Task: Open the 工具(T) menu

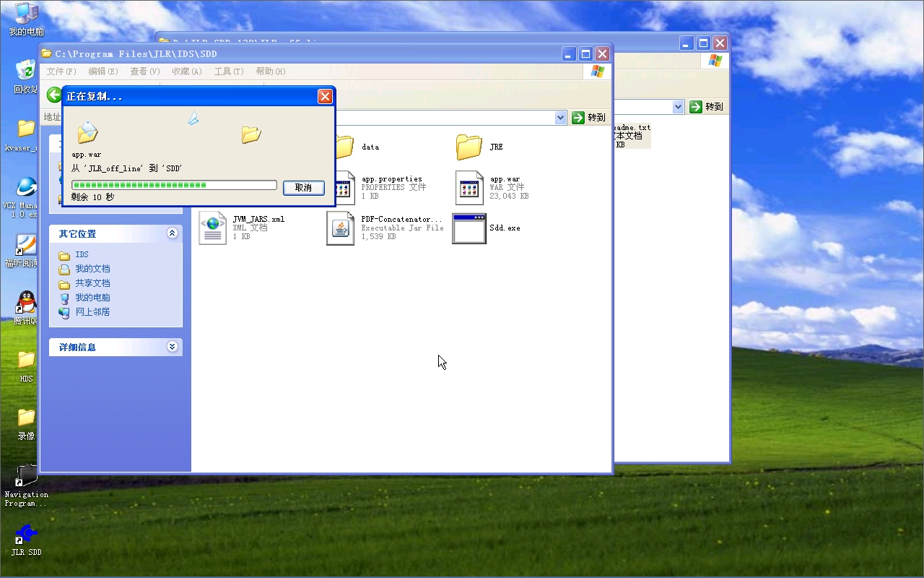Action: coord(229,72)
